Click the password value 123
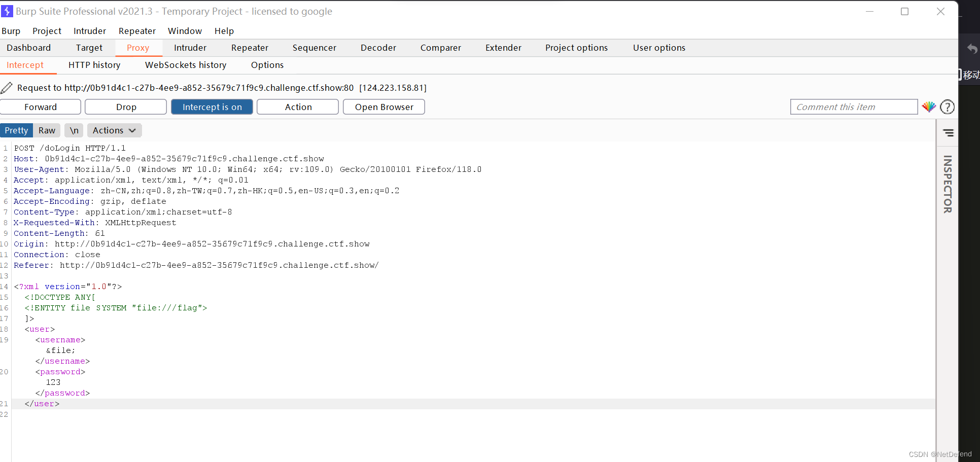This screenshot has width=980, height=462. tap(53, 382)
